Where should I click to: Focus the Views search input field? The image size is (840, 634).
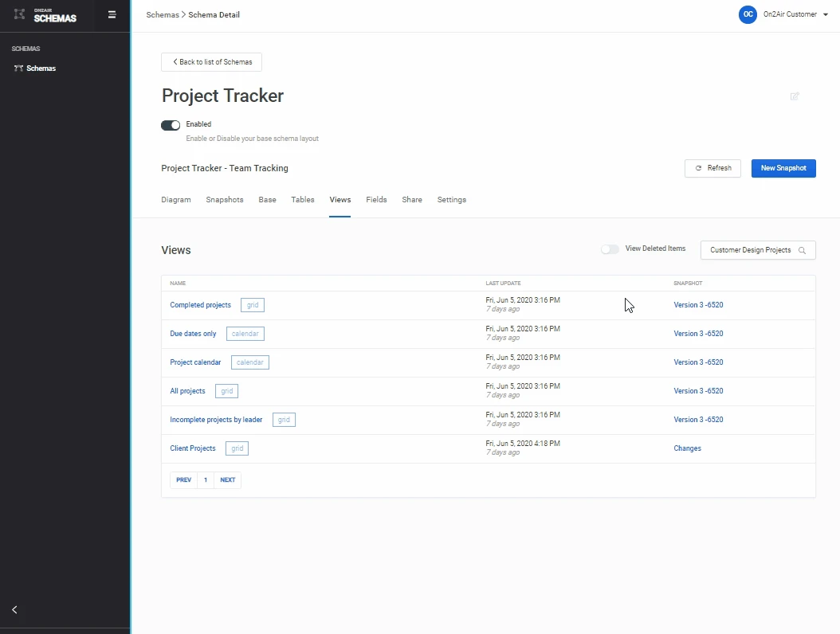point(749,250)
